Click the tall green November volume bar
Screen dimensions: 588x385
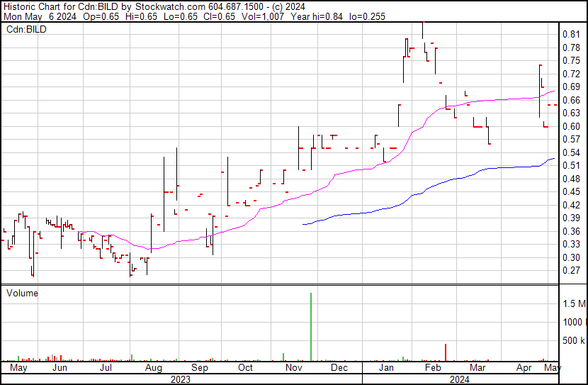click(x=311, y=327)
